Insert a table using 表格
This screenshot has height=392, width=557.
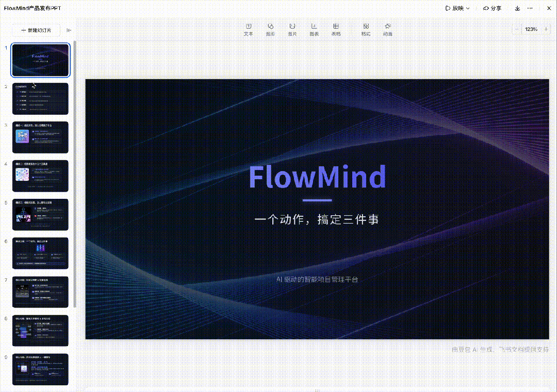336,29
